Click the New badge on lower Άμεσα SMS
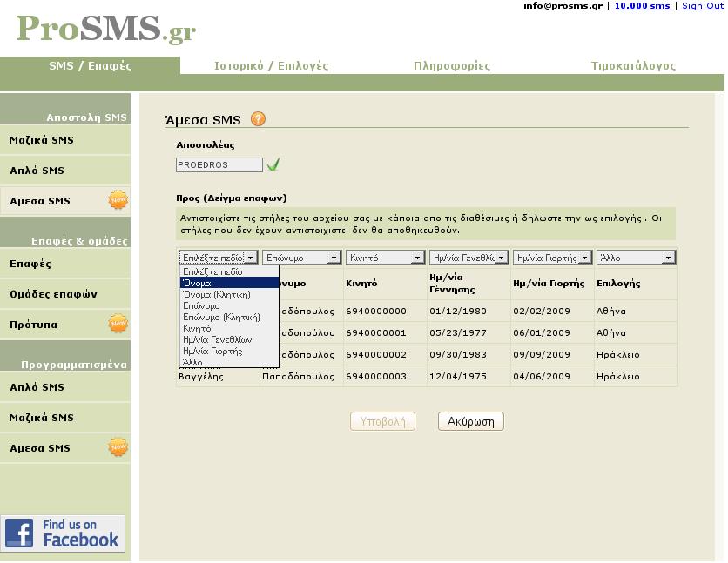728x563 pixels. tap(118, 447)
